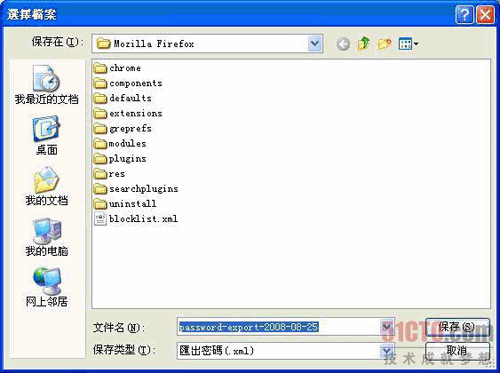Go to 桌面 in the places bar

click(x=46, y=135)
